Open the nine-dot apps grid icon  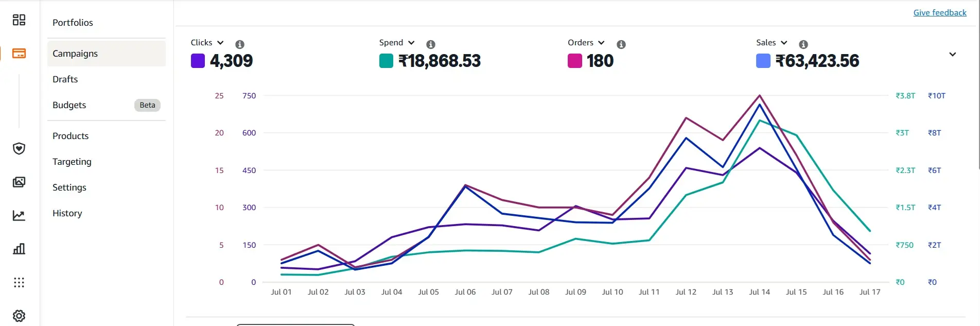19,283
